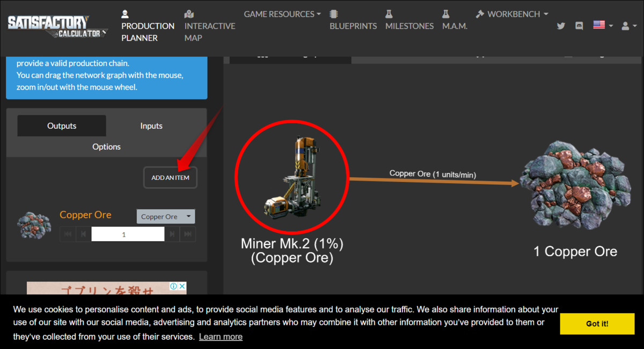This screenshot has width=644, height=349.
Task: Decrease Copper Ore quantity by one step
Action: [x=83, y=234]
